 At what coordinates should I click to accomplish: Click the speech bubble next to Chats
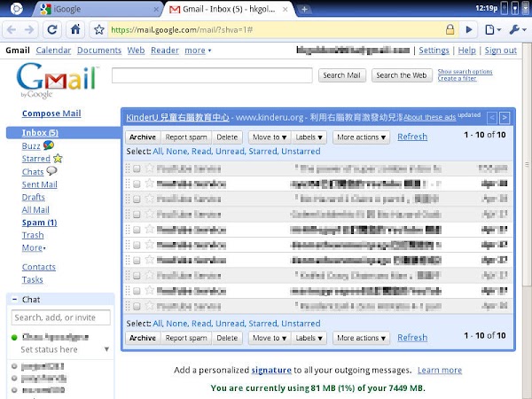click(51, 170)
